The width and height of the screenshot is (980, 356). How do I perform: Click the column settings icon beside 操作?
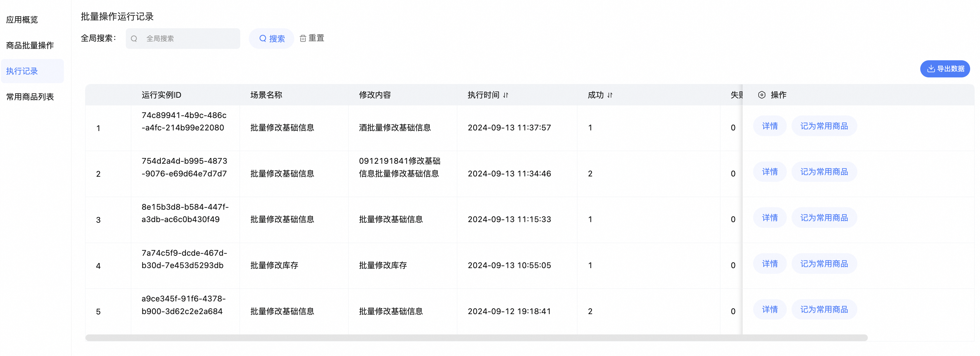[761, 95]
